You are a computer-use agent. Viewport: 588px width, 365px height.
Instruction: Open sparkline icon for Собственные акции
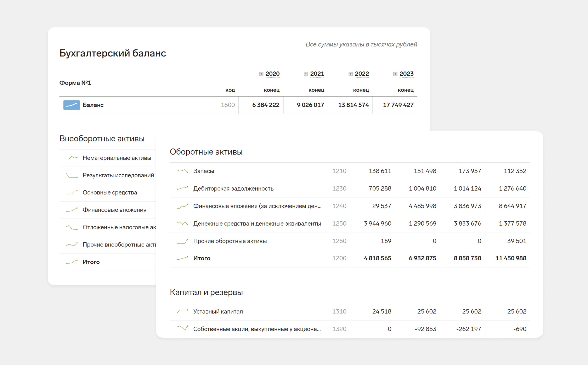point(182,328)
